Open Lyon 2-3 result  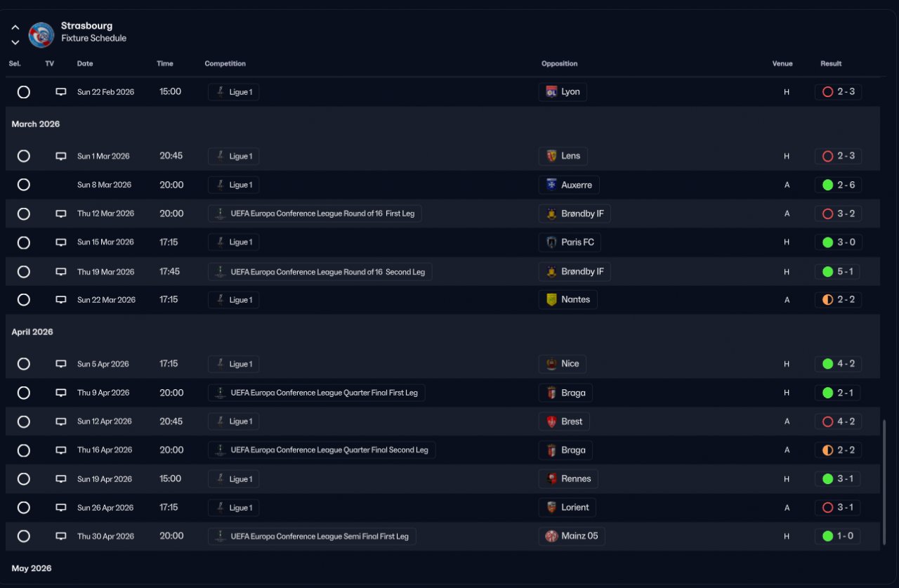point(838,92)
